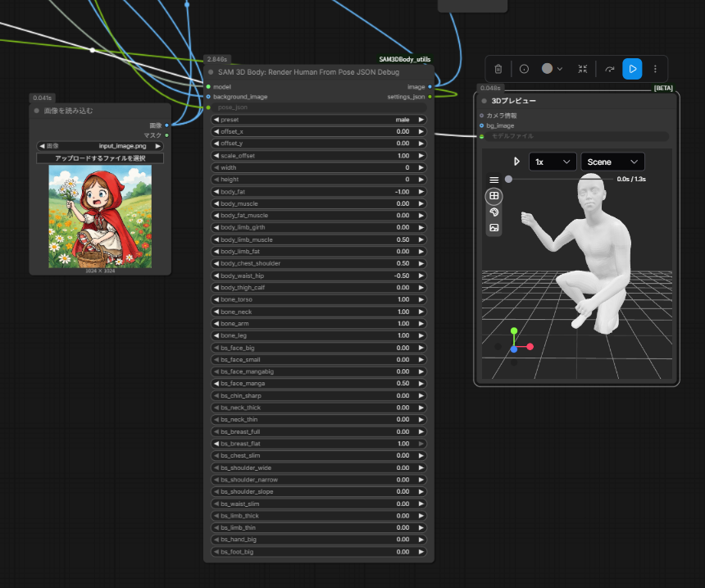Decrease bs_face_manga with its left arrow

point(216,383)
